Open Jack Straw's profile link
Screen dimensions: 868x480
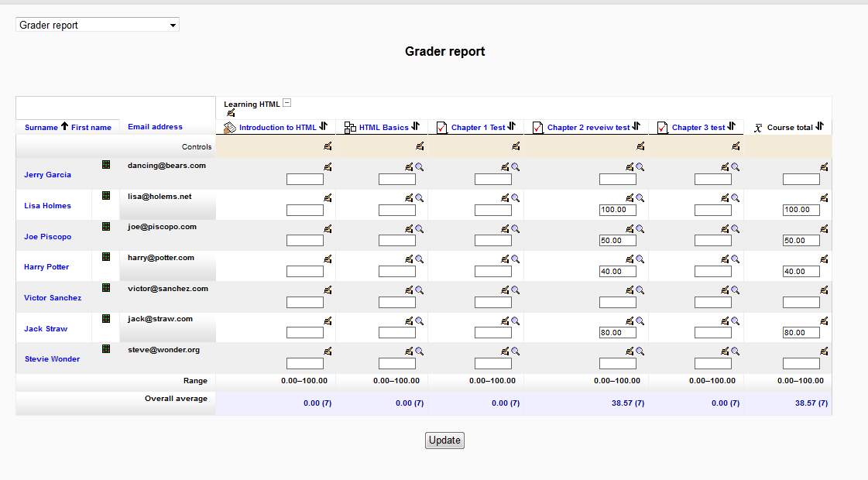point(46,329)
